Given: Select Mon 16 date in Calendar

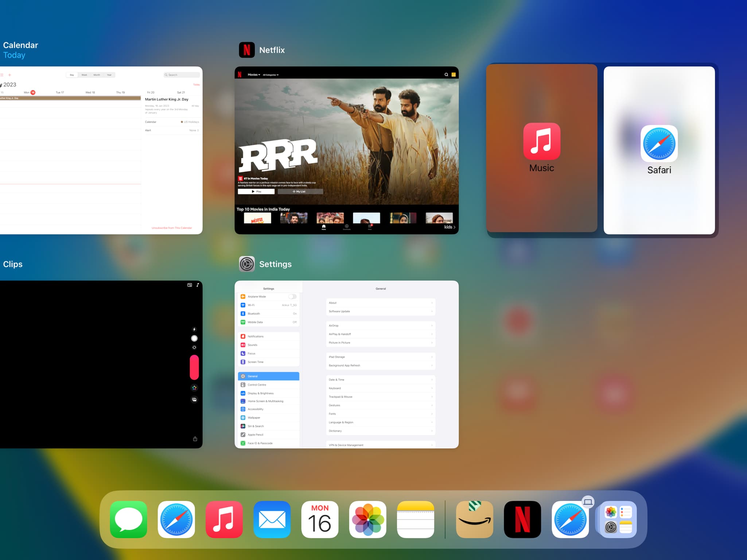Looking at the screenshot, I should tap(30, 92).
